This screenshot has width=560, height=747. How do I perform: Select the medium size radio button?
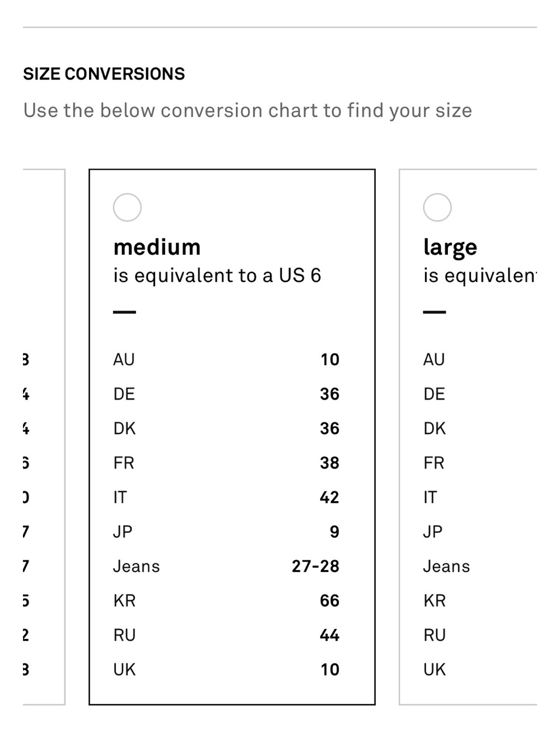coord(127,207)
